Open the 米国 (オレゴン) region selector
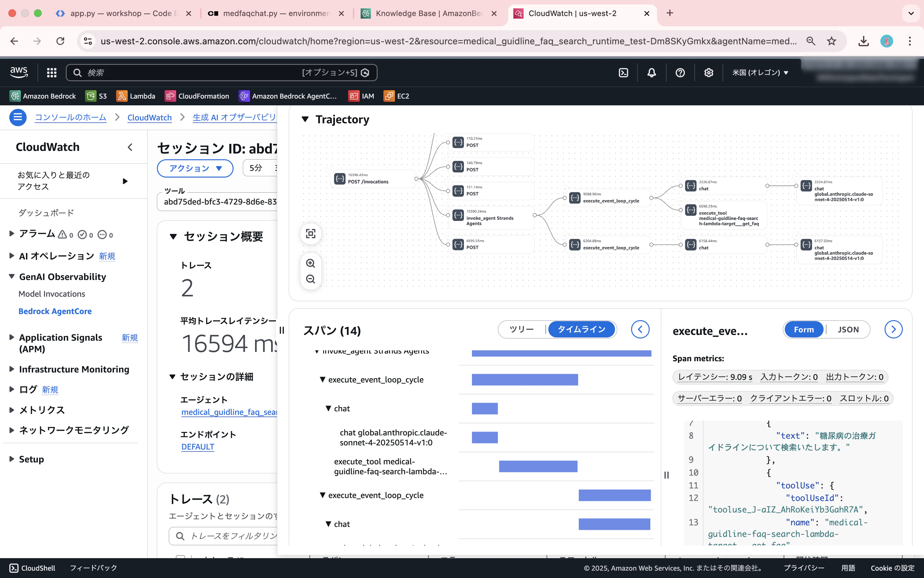Viewport: 924px width, 578px height. point(760,73)
